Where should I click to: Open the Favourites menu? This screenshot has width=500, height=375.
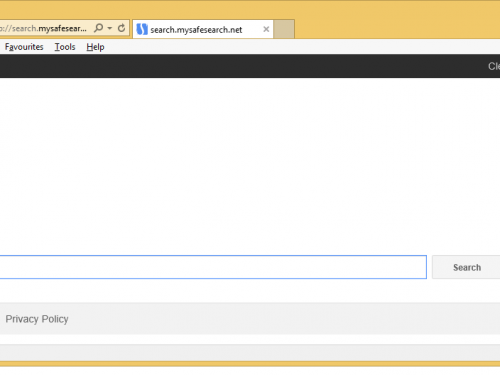(24, 47)
